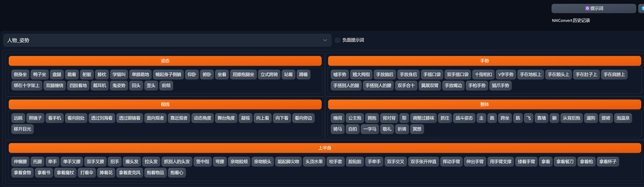Choose the 双手张开伸直 tag
644x187 pixels.
tap(423, 162)
